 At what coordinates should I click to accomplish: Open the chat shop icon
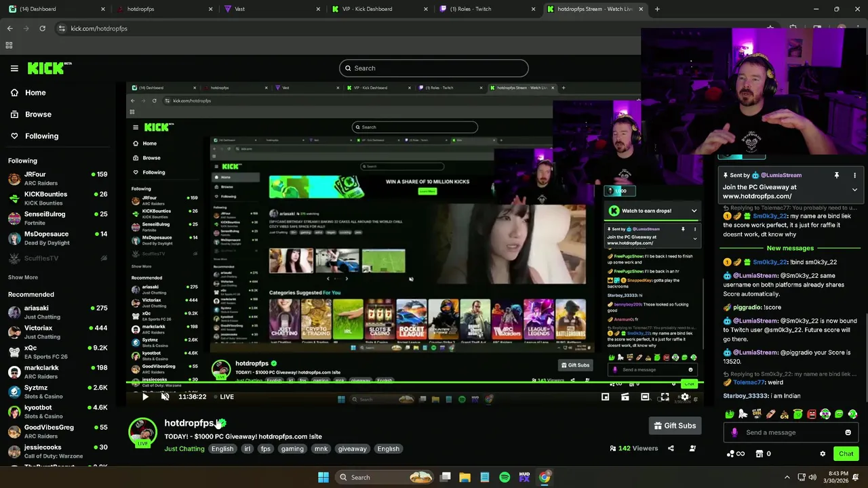point(759,454)
